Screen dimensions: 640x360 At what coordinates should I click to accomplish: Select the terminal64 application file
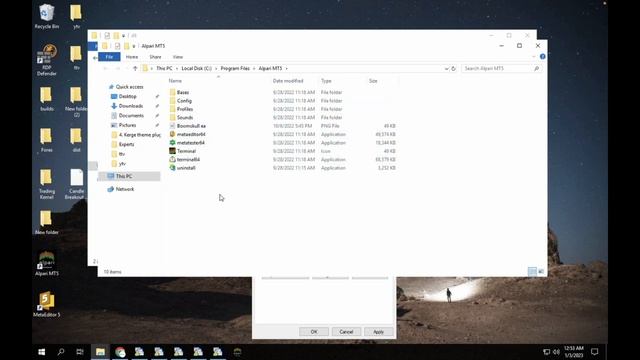click(188, 160)
